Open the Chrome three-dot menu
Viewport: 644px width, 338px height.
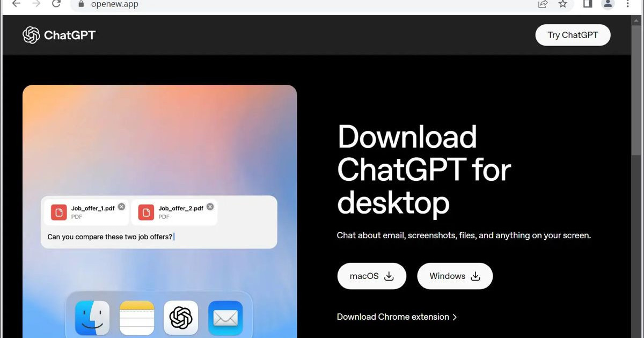[627, 4]
